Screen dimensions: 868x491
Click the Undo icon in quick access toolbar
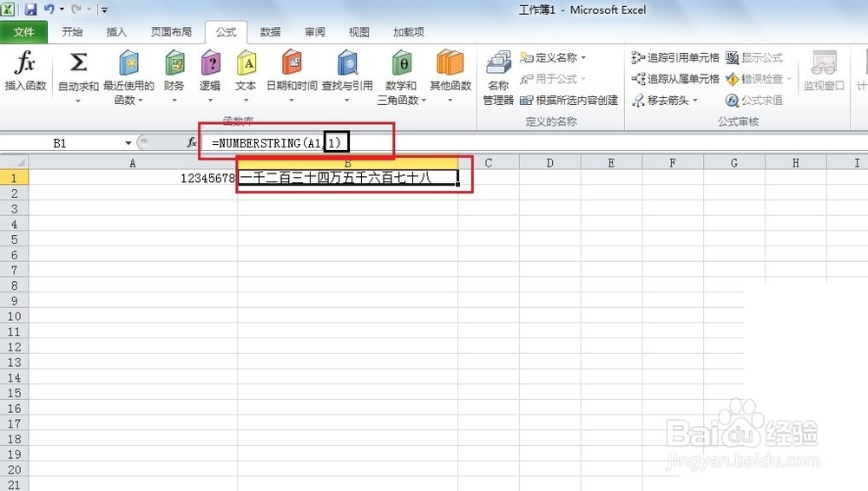point(49,10)
